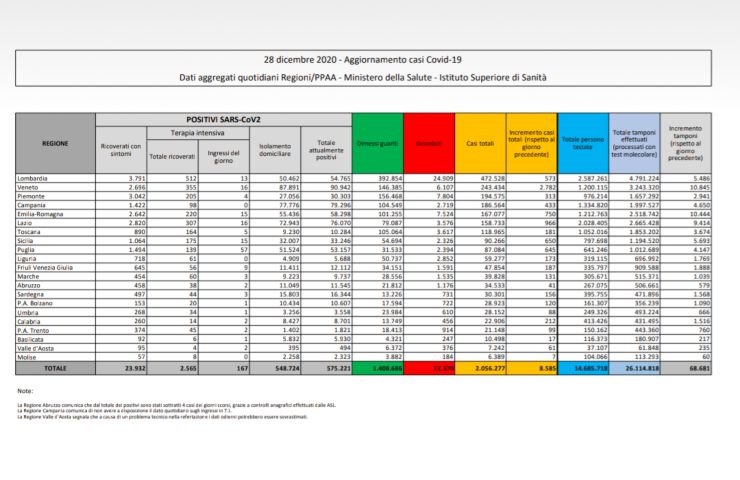
Task: Click the 'Molise' region name
Action: (28, 355)
